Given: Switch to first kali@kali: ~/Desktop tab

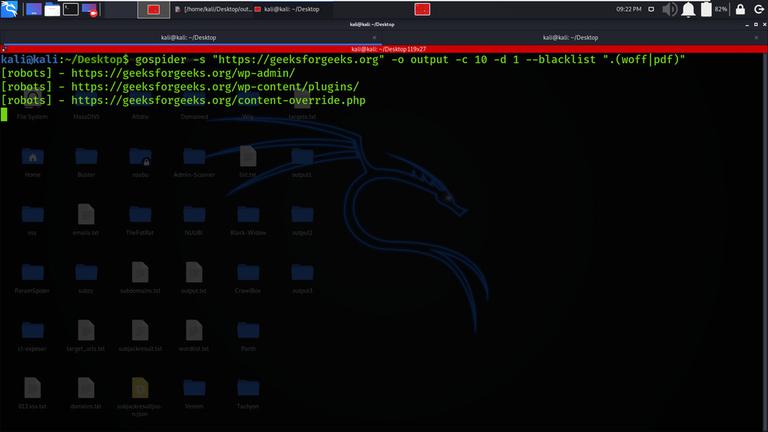Looking at the screenshot, I should click(x=189, y=37).
